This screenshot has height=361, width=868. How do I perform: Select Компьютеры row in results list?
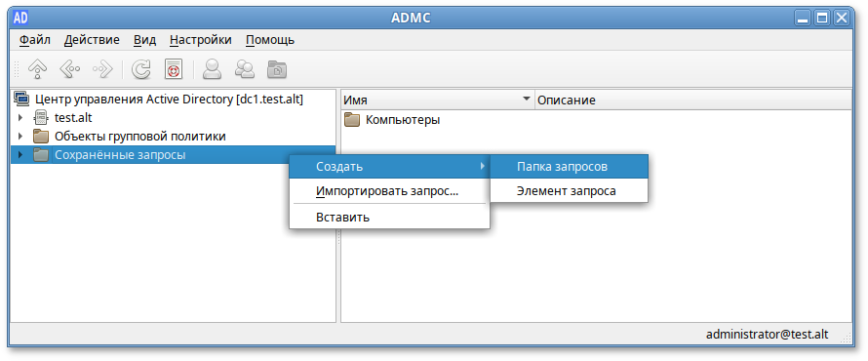(403, 120)
